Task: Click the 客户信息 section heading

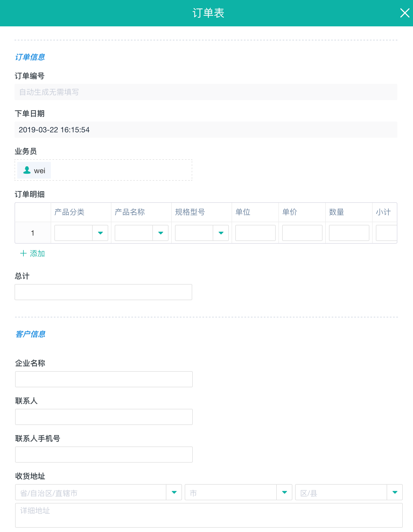Action: coord(30,334)
